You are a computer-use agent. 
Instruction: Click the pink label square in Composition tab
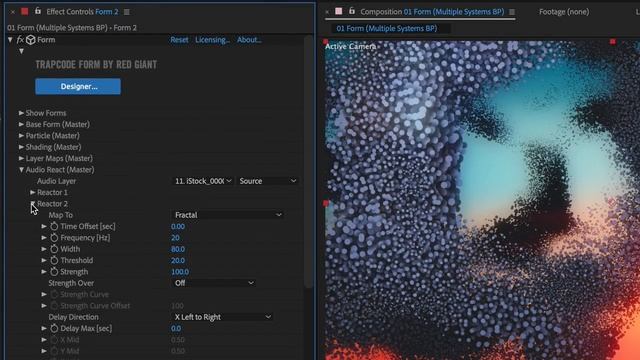[x=338, y=11]
